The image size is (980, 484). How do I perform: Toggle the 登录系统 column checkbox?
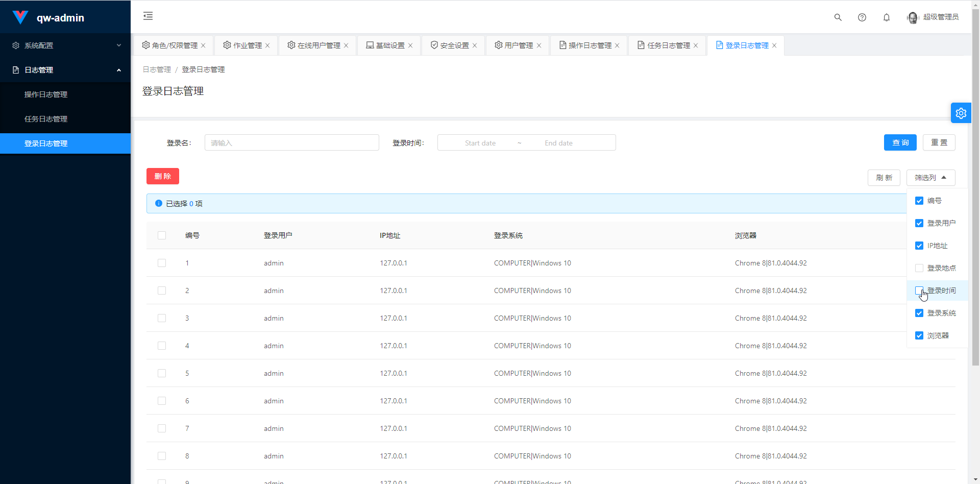(x=919, y=313)
